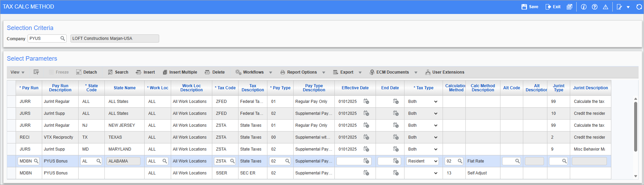Select the RECI pay run cell
The image size is (644, 185).
29,137
